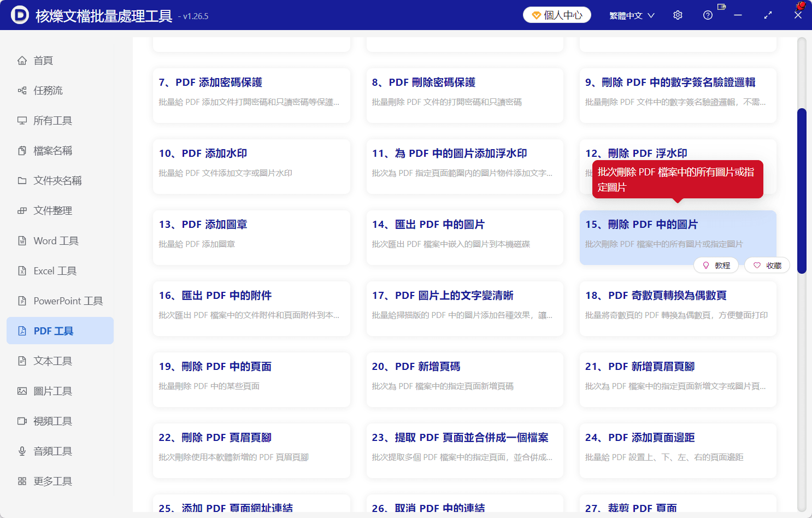The image size is (812, 518).
Task: Open help via the question mark icon
Action: pyautogui.click(x=708, y=15)
